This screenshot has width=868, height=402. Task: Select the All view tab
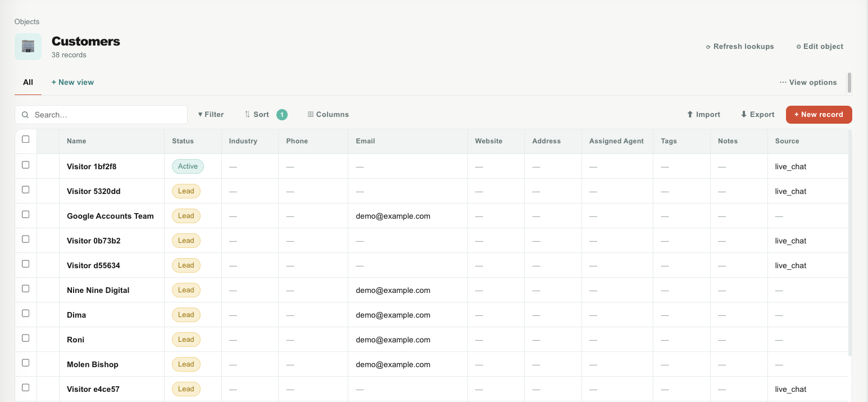click(28, 82)
